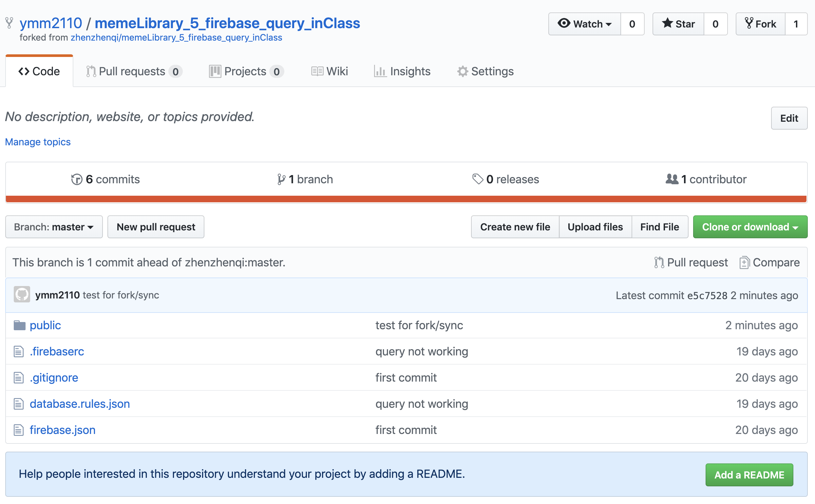This screenshot has width=815, height=504.
Task: View 0 releases tag page
Action: [x=505, y=179]
